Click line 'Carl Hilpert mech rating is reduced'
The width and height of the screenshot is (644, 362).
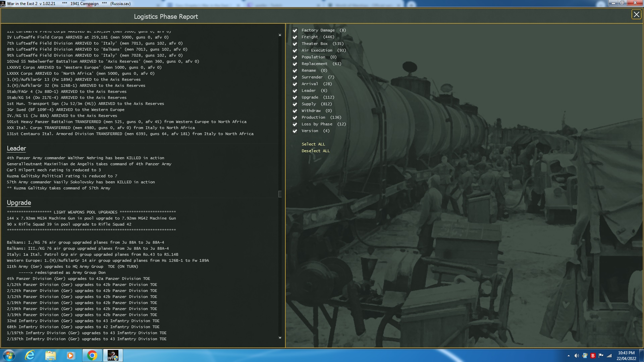54,170
